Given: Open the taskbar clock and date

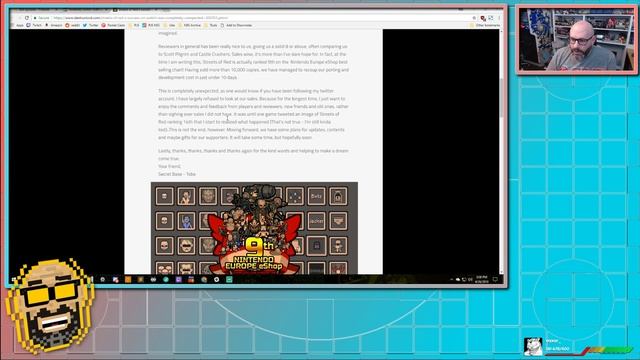Looking at the screenshot, I should click(x=482, y=280).
